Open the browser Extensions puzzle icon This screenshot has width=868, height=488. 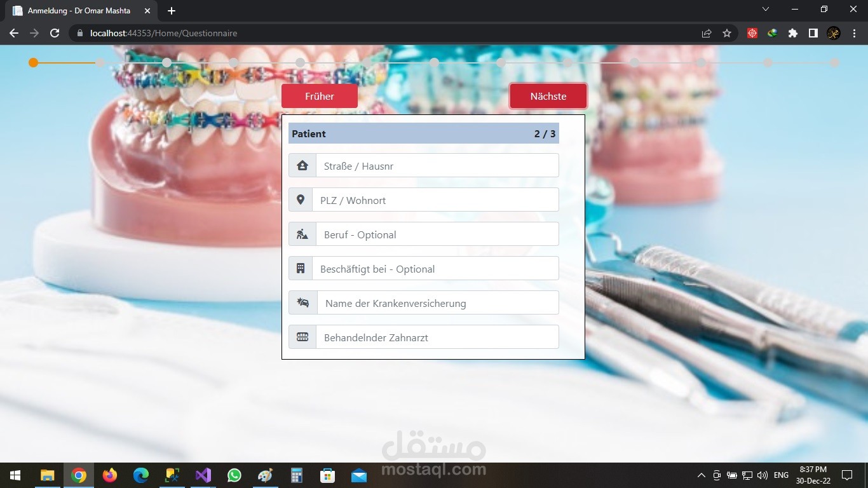(792, 33)
